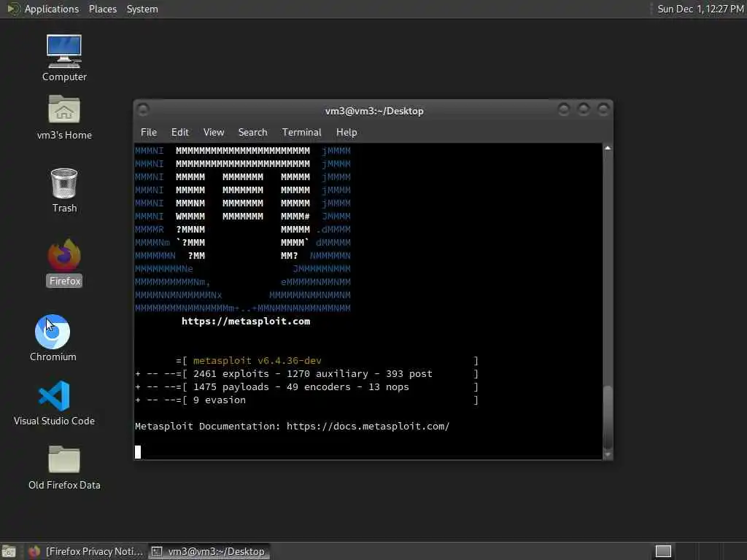Screen dimensions: 747x560
Task: Click the https://docs.metasploit.com/ documentation URL
Action: pos(368,426)
